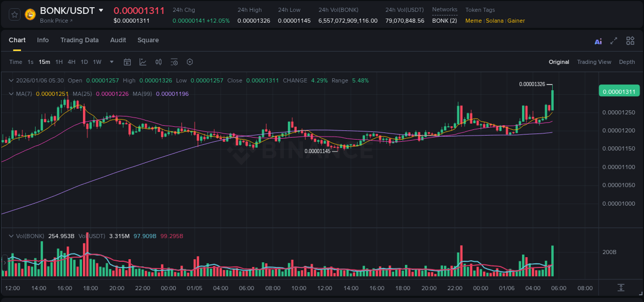Select the chart style icon
Viewport: 644px width, 302px height.
coord(143,62)
